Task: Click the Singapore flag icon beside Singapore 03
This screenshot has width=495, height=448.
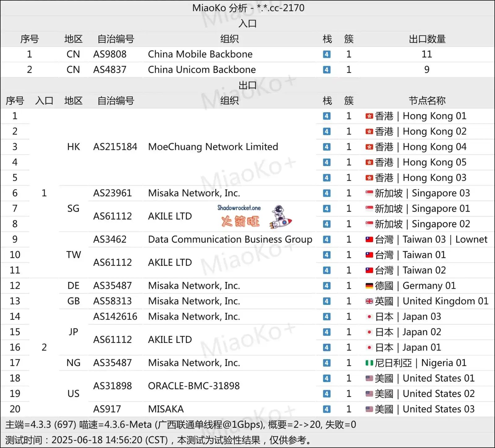Action: [x=369, y=193]
